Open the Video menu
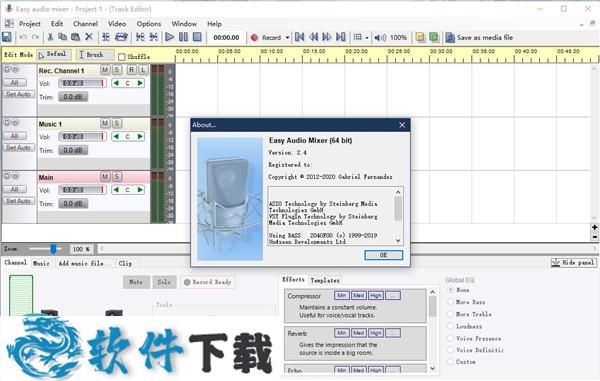Viewport: 600px width, 381px height. pyautogui.click(x=117, y=24)
